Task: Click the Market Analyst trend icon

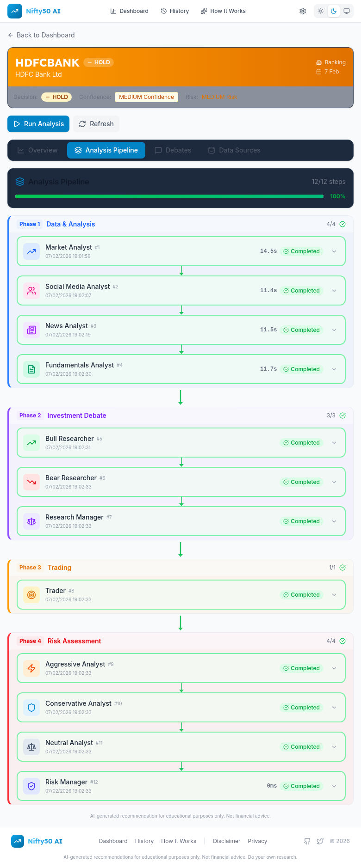Action: click(x=31, y=251)
